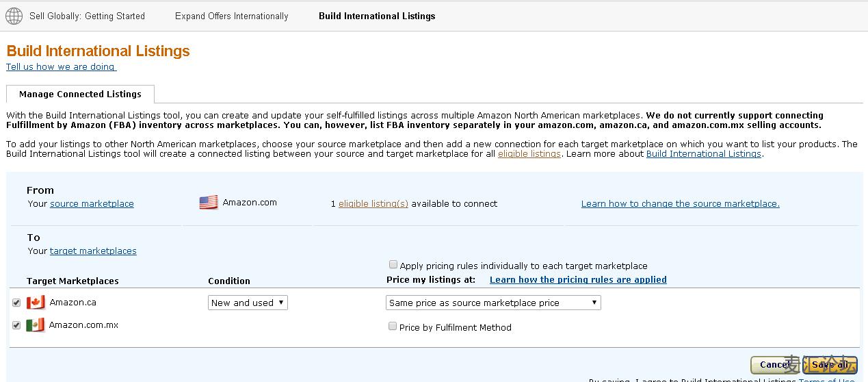Expand the Same price as source marketplace dropdown
The height and width of the screenshot is (382, 868).
pos(493,303)
